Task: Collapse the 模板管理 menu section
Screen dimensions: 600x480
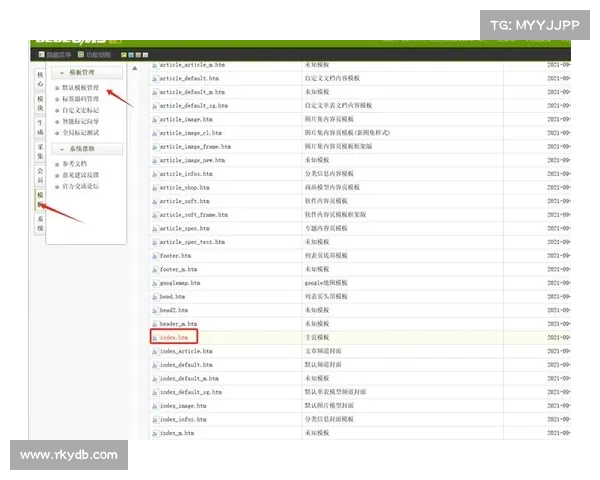Action: (87, 72)
